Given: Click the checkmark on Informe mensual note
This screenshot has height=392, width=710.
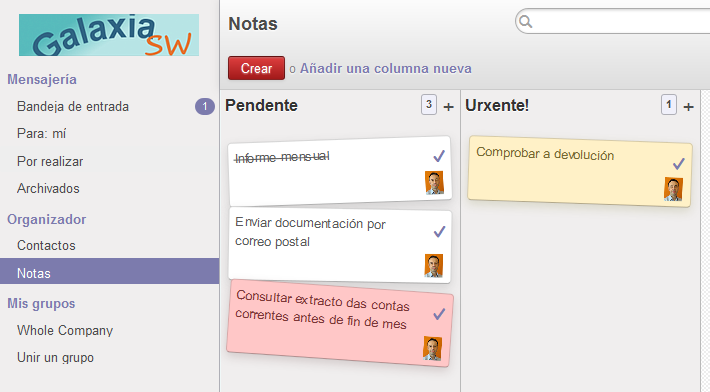Looking at the screenshot, I should pyautogui.click(x=439, y=156).
